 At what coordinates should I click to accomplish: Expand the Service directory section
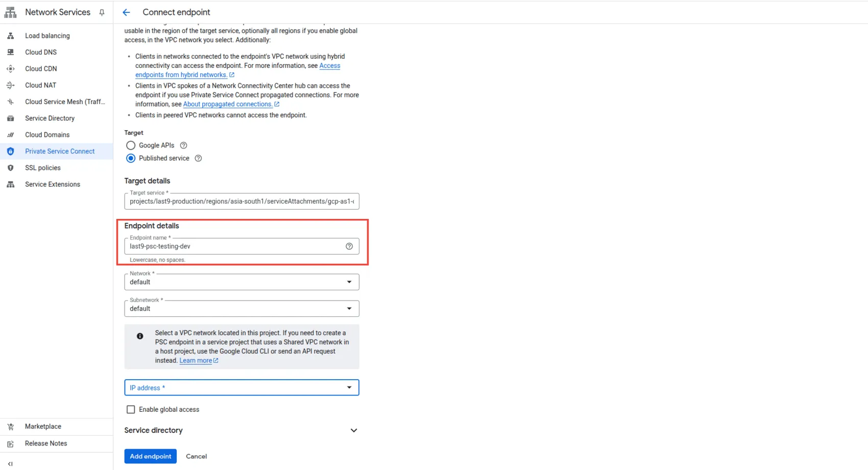353,430
